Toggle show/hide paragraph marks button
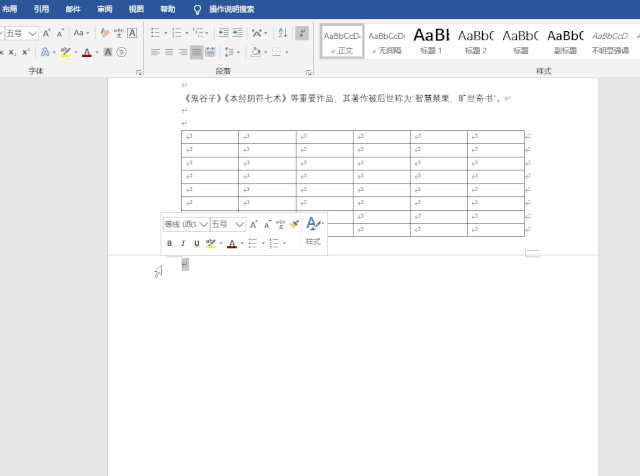640x476 pixels. 302,33
